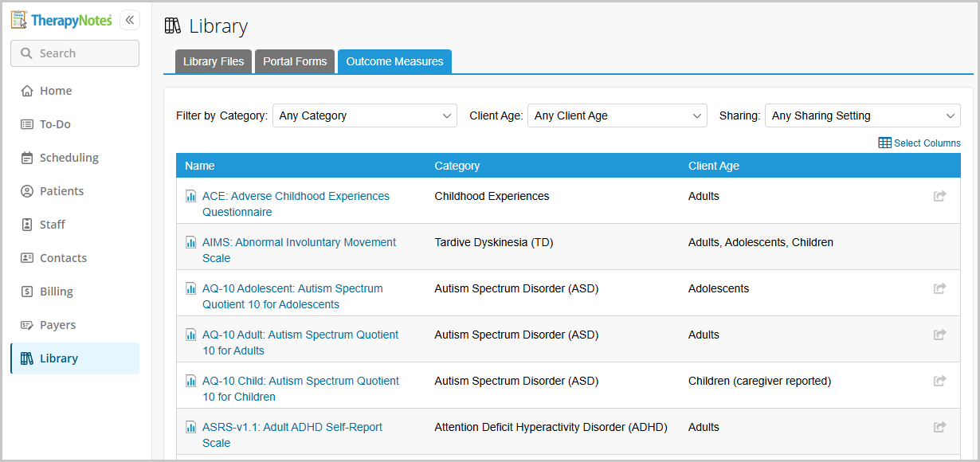980x462 pixels.
Task: Click share icon for ASRS-v1.1 row
Action: pos(939,427)
